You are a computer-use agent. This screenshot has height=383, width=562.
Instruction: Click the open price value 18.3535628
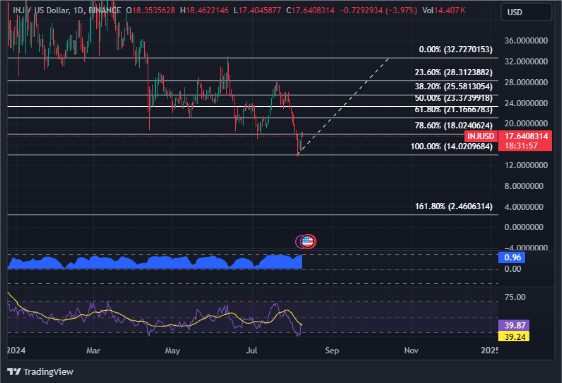click(x=154, y=10)
